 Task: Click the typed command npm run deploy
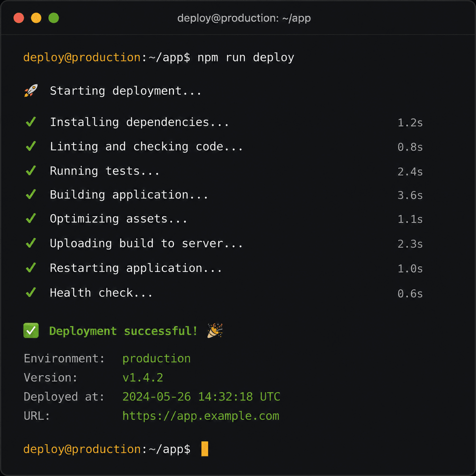click(x=246, y=58)
